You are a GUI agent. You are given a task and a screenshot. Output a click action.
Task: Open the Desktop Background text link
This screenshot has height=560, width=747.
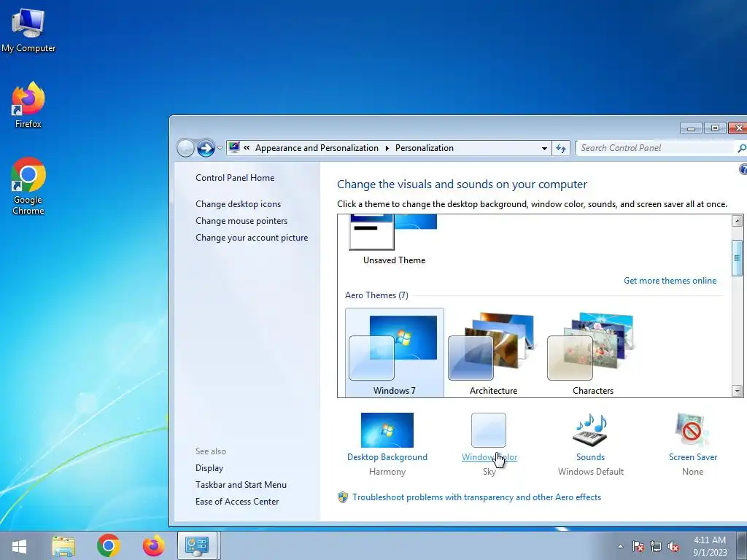point(387,457)
